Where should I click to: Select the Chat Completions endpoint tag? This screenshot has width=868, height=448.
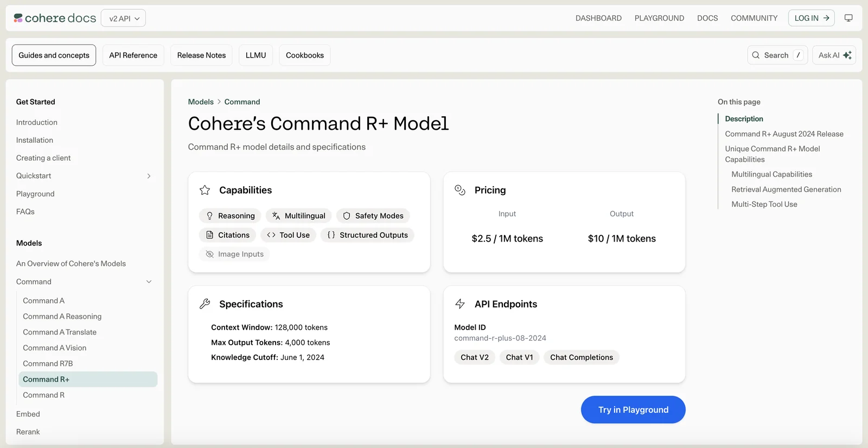tap(581, 357)
